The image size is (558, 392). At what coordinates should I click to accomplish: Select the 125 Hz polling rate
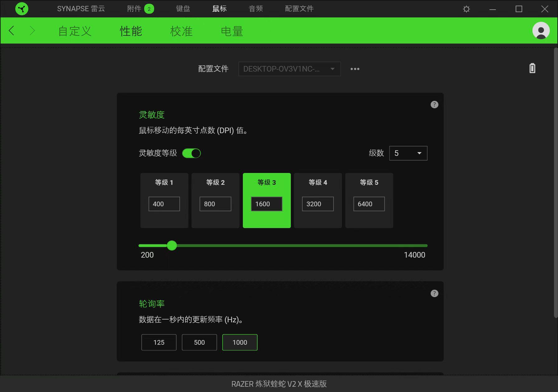(159, 342)
